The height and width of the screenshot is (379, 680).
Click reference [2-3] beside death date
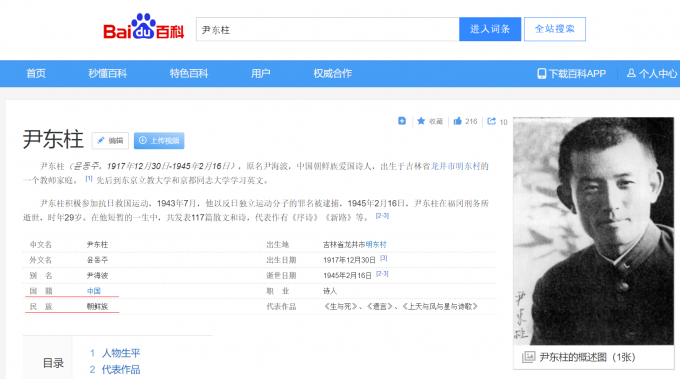pyautogui.click(x=382, y=274)
